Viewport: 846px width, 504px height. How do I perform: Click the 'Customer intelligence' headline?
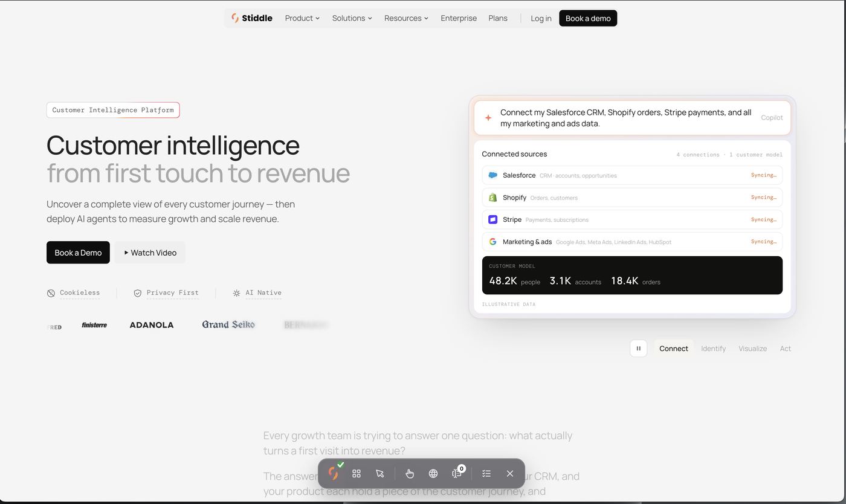(173, 145)
